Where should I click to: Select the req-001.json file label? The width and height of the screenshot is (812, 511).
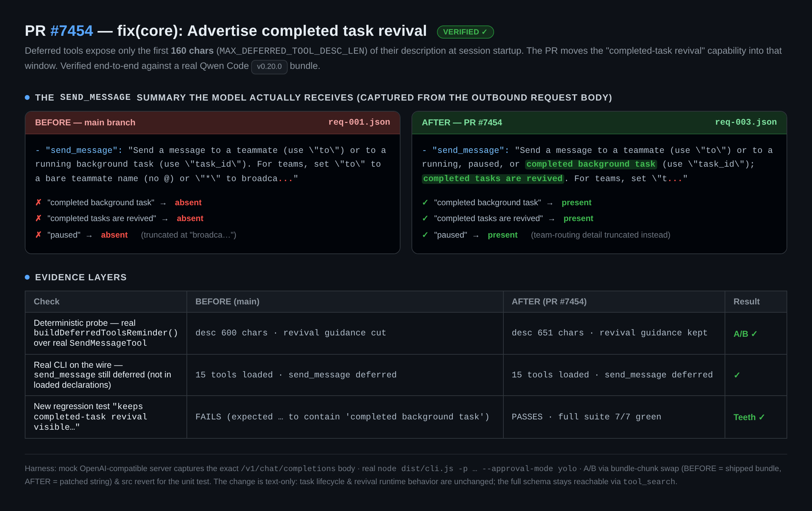(359, 122)
